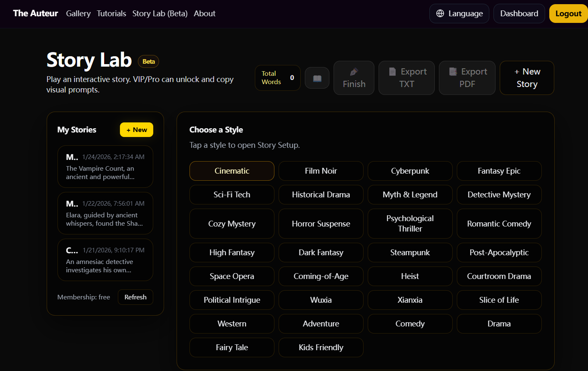Click the Total Words counter
The image size is (588, 371).
278,78
